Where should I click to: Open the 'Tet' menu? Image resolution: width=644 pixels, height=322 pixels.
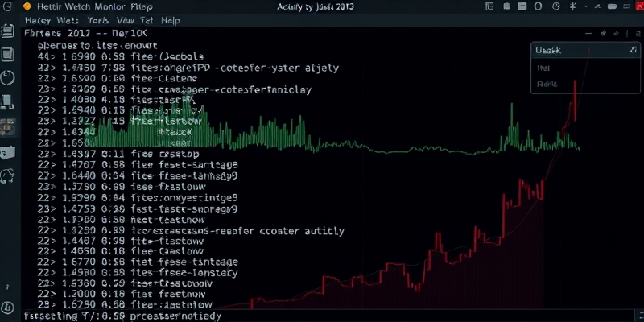click(x=147, y=21)
